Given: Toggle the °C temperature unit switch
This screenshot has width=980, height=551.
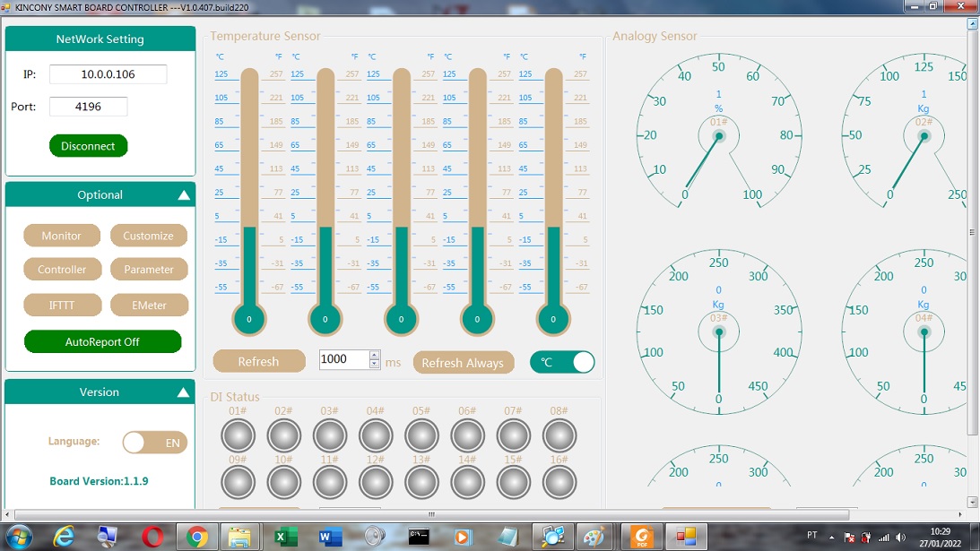Looking at the screenshot, I should [562, 362].
